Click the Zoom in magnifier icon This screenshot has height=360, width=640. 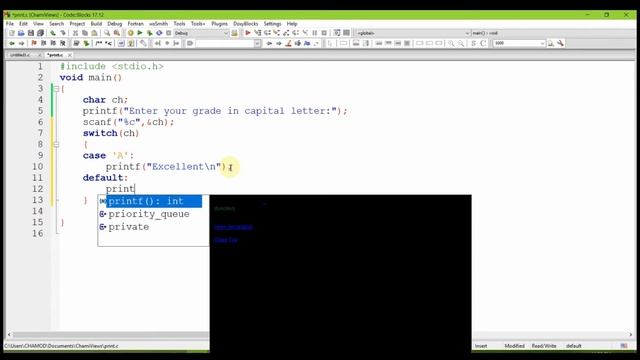pos(451,43)
